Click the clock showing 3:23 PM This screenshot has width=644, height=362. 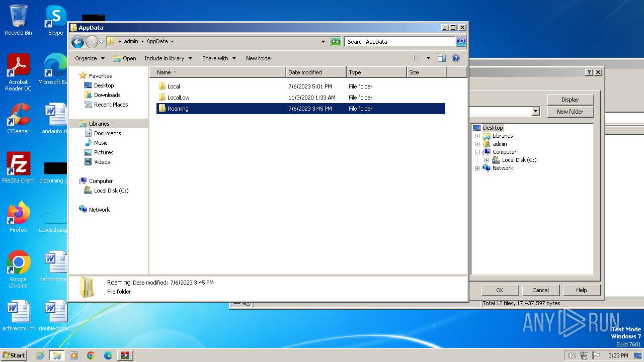[x=618, y=355]
